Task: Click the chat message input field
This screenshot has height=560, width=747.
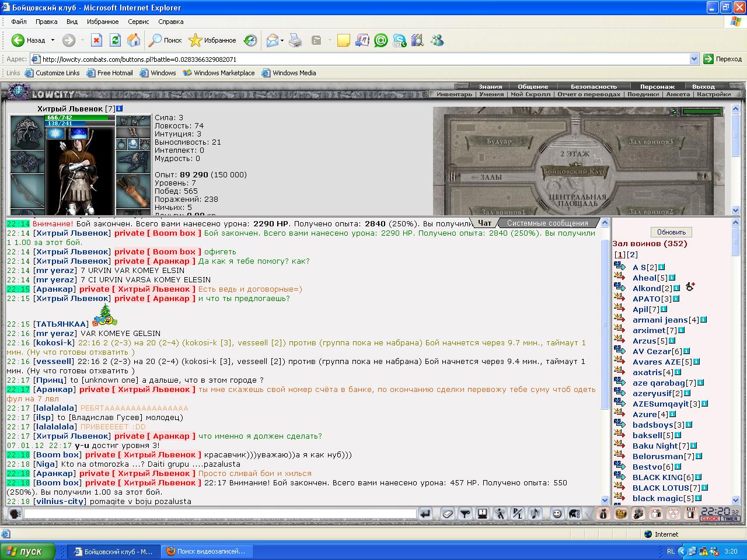Action: [220, 514]
